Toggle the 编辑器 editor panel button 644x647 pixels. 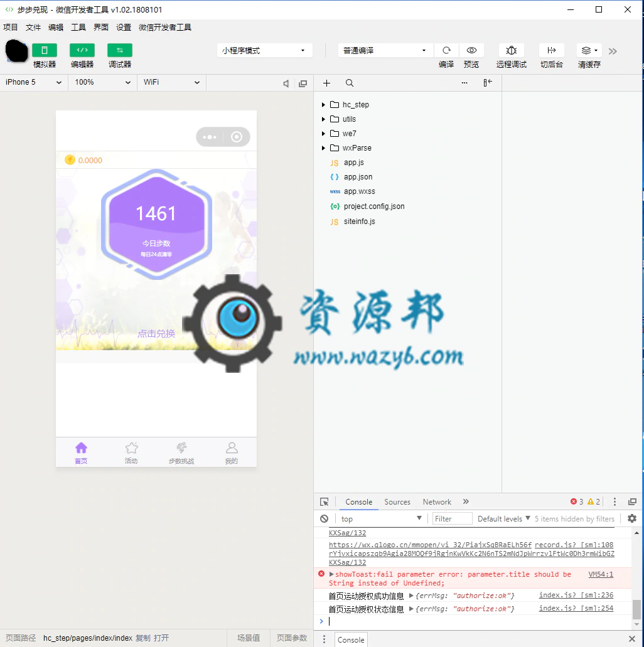[82, 50]
